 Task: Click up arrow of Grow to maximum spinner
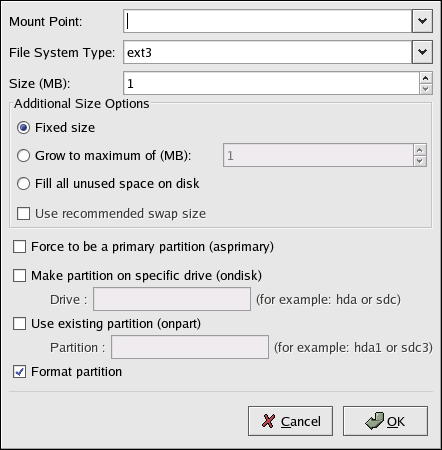[x=420, y=150]
